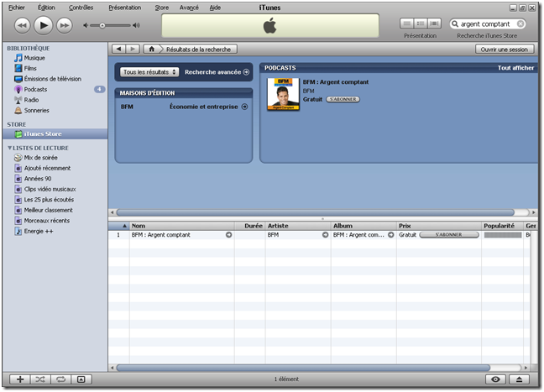Skip ahead with the Next track button

[65, 25]
